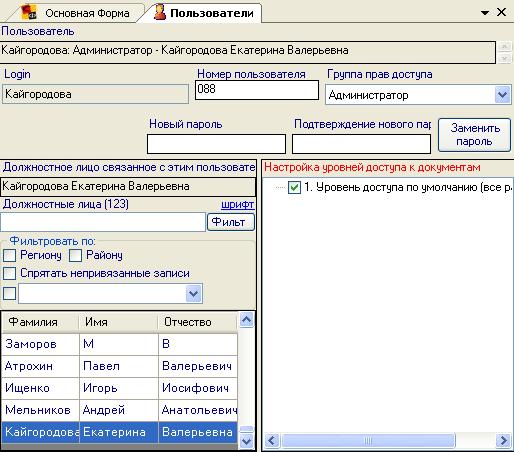This screenshot has width=514, height=452.
Task: Click the up arrow beside the user list
Action: 505,46
